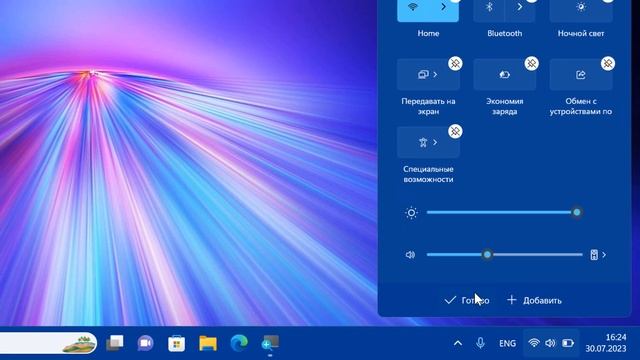The image size is (640, 360).
Task: Expand Передавать на экран chevron
Action: click(436, 74)
